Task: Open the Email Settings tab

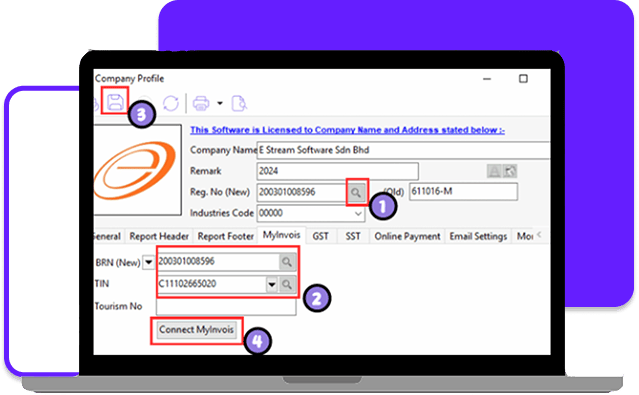Action: [478, 236]
